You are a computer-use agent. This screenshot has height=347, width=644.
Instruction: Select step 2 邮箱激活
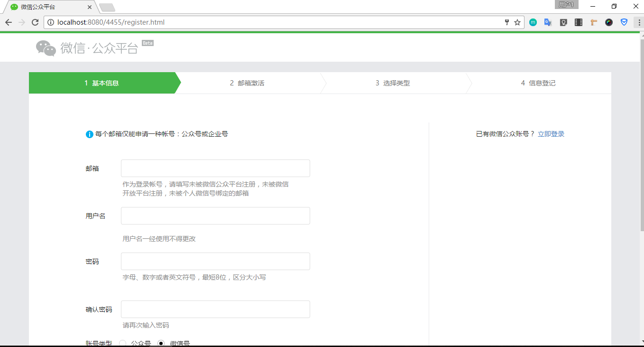point(247,83)
